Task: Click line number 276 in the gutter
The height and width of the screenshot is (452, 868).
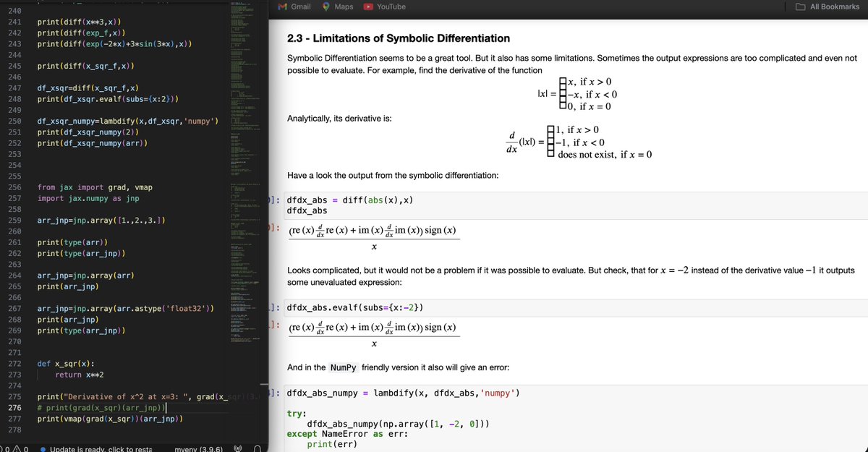Action: click(x=14, y=408)
